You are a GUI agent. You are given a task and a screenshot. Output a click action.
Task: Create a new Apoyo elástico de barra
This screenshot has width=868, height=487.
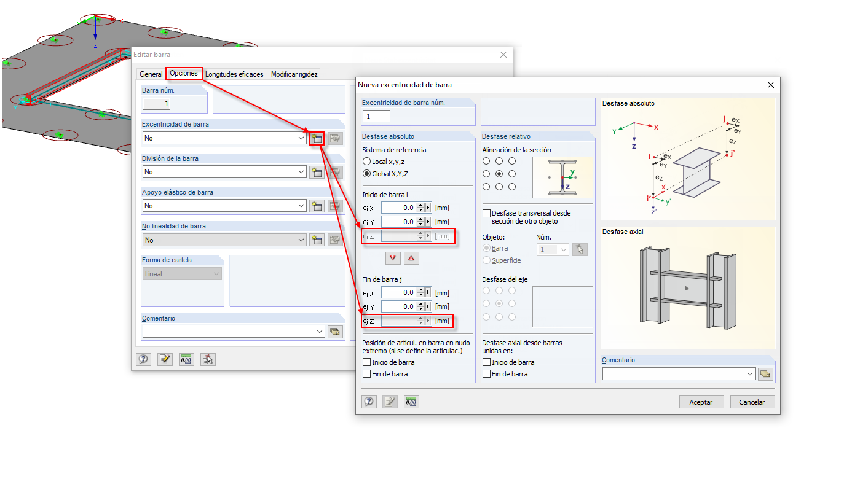coord(317,206)
